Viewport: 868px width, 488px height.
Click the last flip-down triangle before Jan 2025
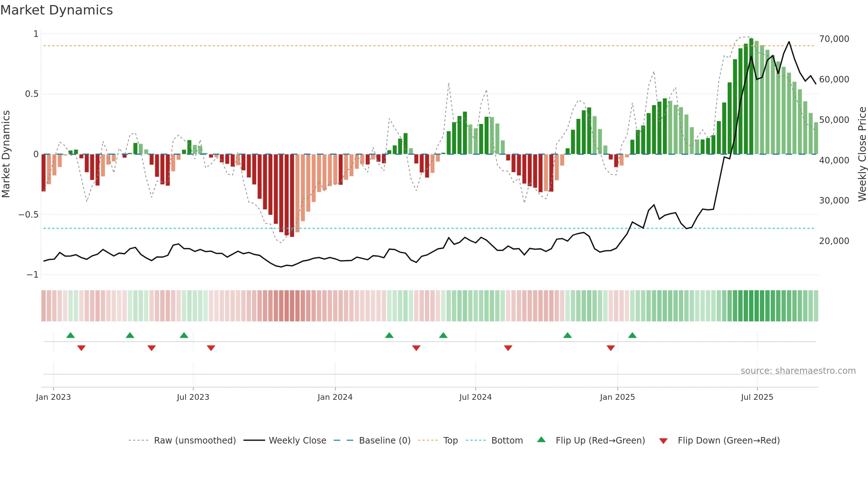pyautogui.click(x=611, y=348)
